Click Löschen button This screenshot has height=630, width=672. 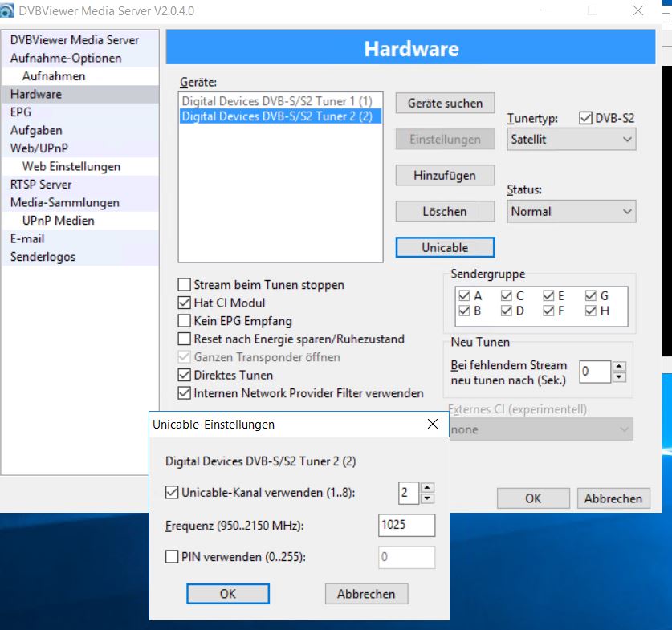[x=445, y=212]
